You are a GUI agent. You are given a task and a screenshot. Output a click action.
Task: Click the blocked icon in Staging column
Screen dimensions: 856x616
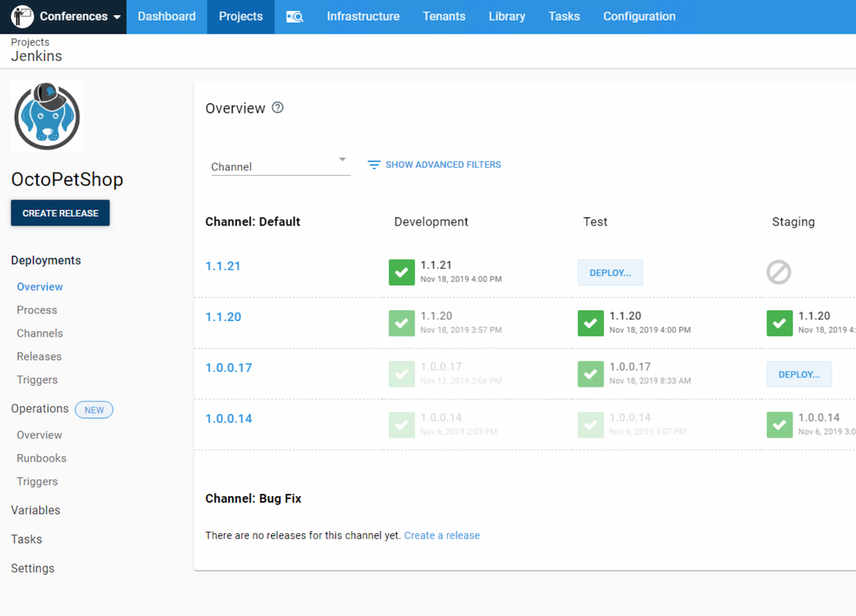(x=778, y=272)
